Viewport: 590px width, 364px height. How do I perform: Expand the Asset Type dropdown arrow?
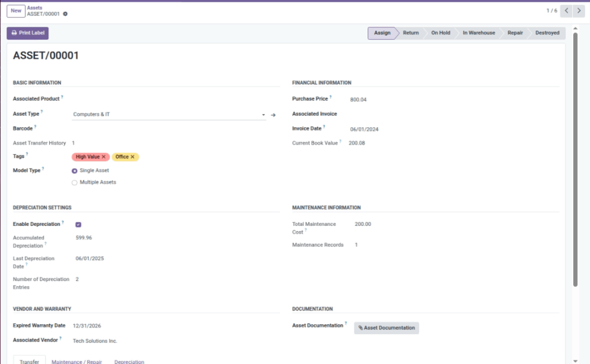pyautogui.click(x=263, y=115)
